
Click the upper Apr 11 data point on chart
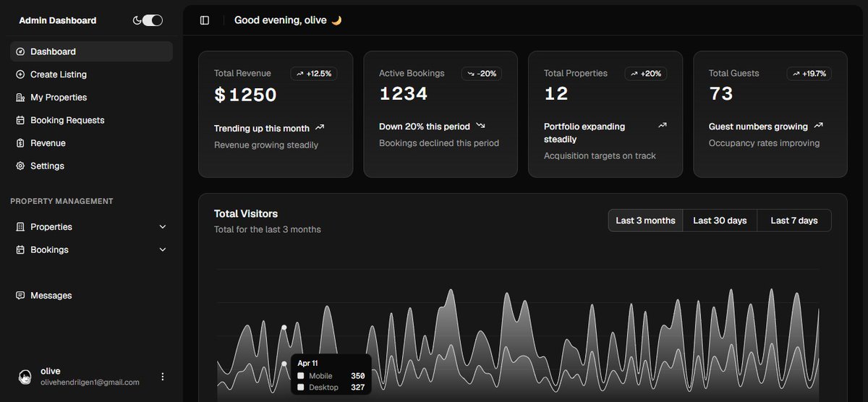click(x=284, y=328)
